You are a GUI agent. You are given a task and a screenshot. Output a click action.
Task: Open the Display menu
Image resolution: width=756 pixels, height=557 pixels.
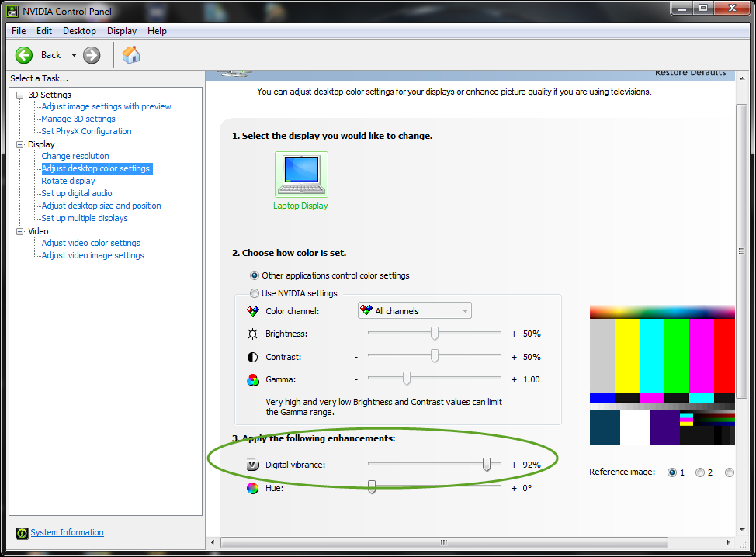coord(122,31)
